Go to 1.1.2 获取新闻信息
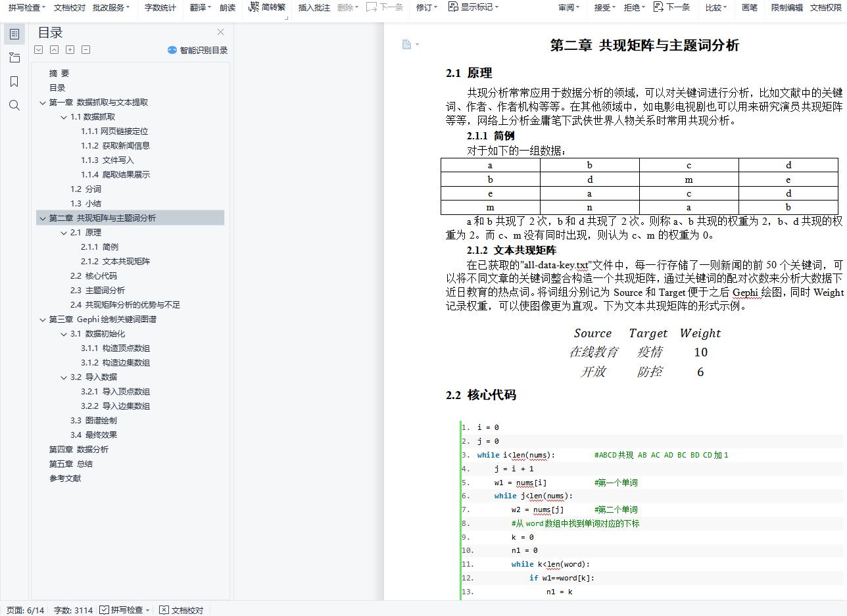This screenshot has width=847, height=616. click(116, 146)
